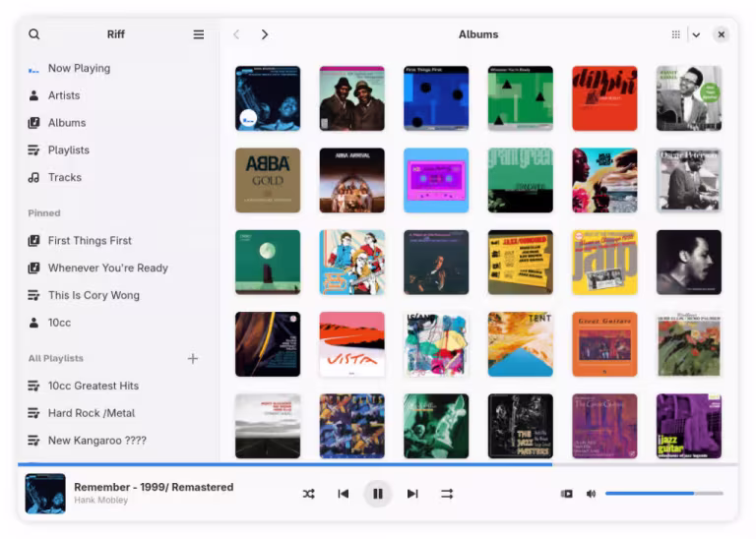
Task: Mute the volume speaker icon
Action: click(591, 494)
